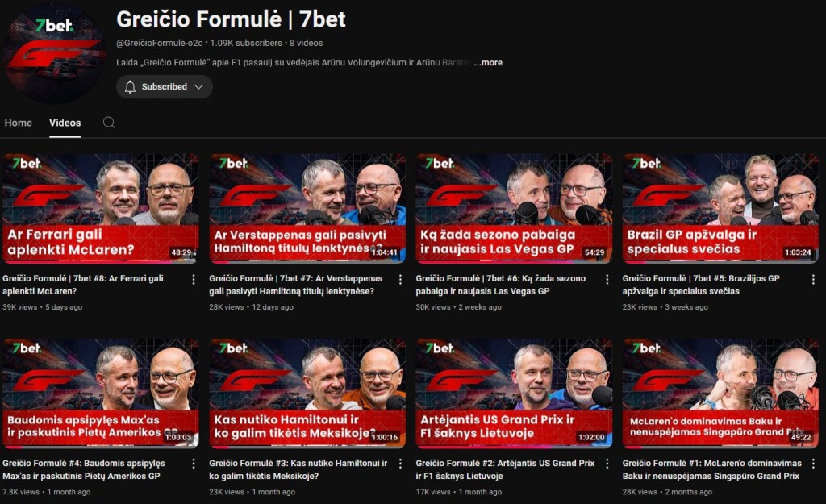
Task: Switch to the Home tab
Action: click(19, 123)
